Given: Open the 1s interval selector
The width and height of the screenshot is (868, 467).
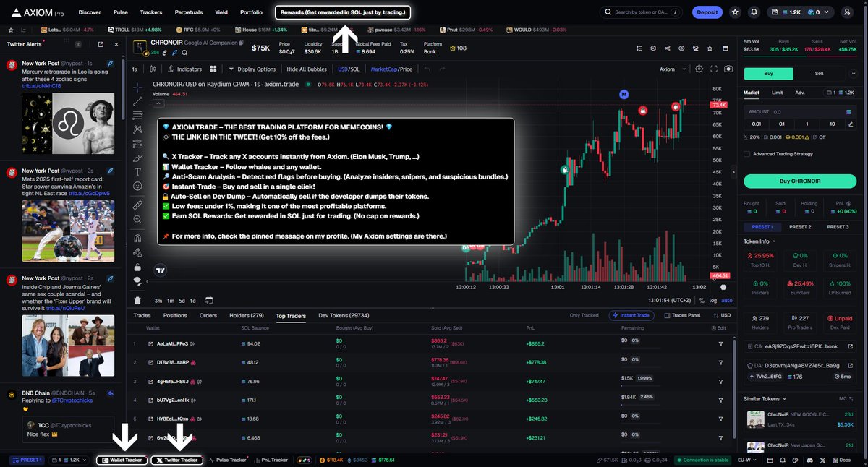Looking at the screenshot, I should [135, 69].
